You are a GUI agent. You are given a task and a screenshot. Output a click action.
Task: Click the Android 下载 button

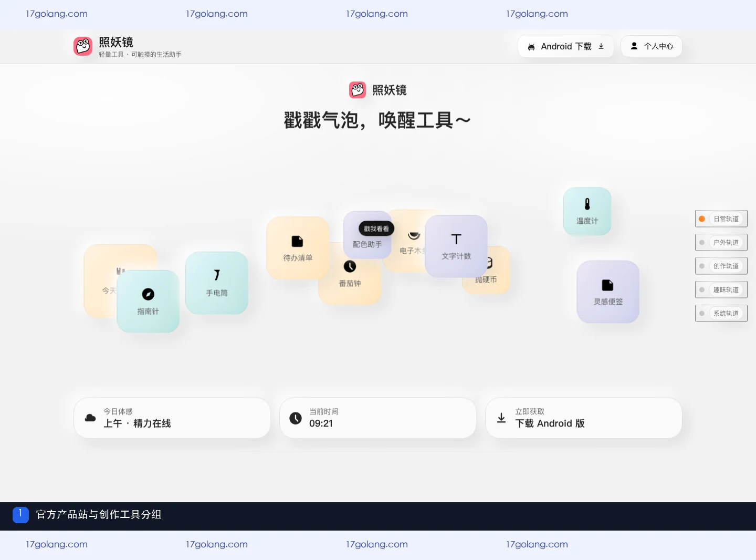(x=565, y=46)
